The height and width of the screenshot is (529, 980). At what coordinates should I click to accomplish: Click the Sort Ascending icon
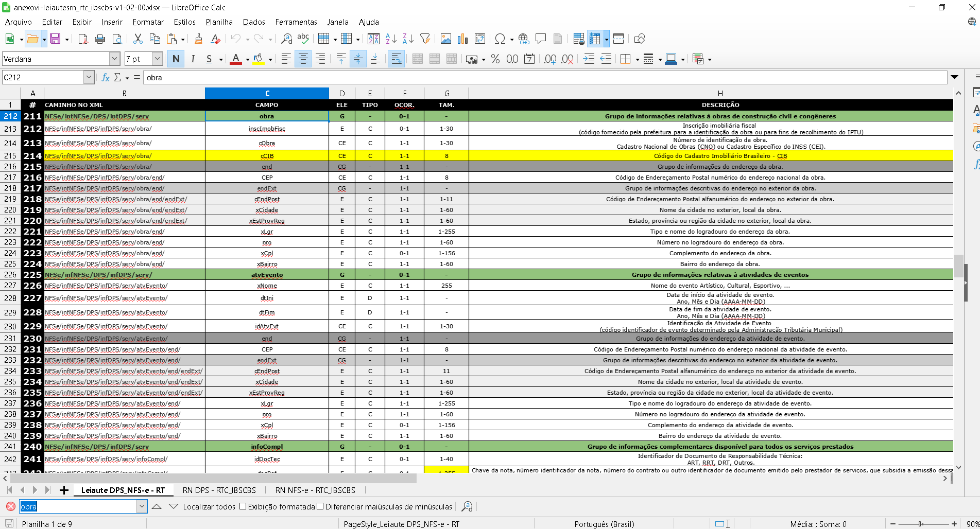[391, 39]
